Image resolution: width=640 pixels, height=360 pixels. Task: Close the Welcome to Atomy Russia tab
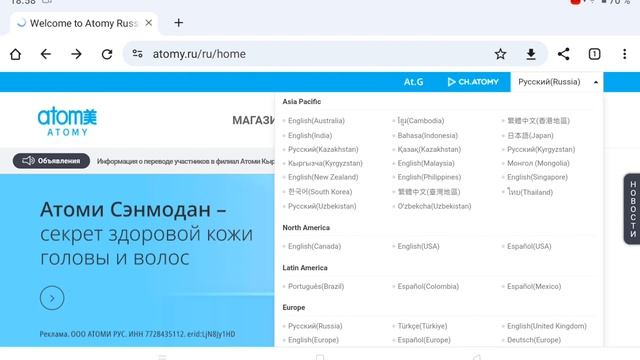click(149, 23)
